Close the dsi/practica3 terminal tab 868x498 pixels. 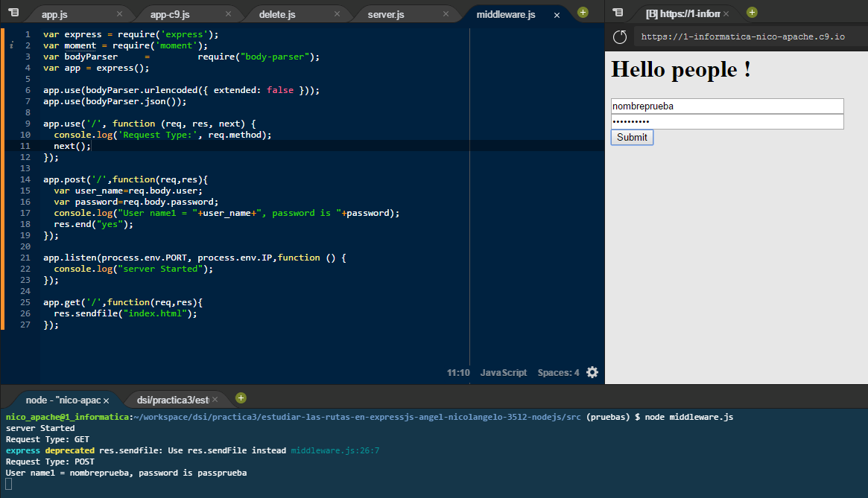click(x=215, y=400)
